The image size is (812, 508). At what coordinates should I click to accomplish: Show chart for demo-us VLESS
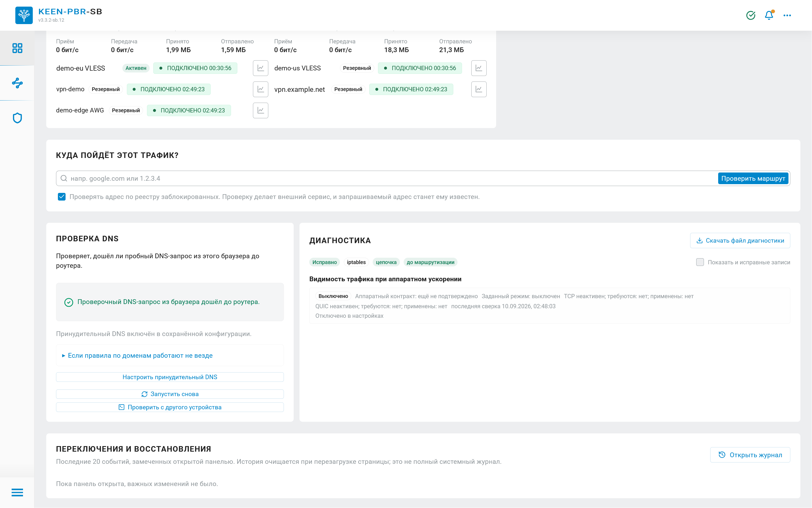point(479,68)
